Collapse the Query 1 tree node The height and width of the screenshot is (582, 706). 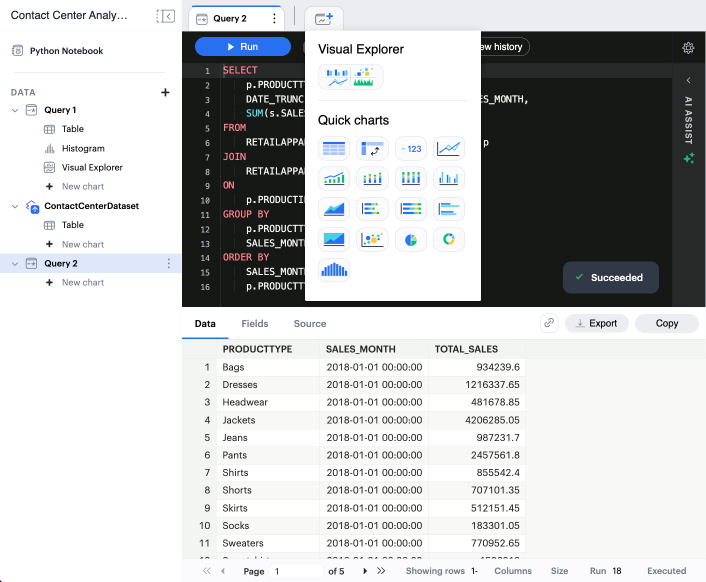15,110
